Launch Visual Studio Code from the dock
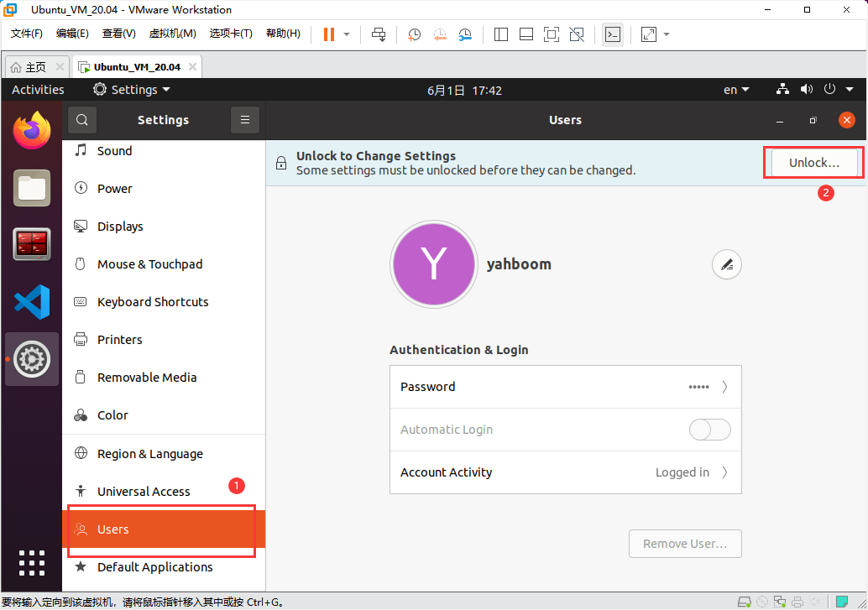The height and width of the screenshot is (610, 868). pyautogui.click(x=32, y=302)
